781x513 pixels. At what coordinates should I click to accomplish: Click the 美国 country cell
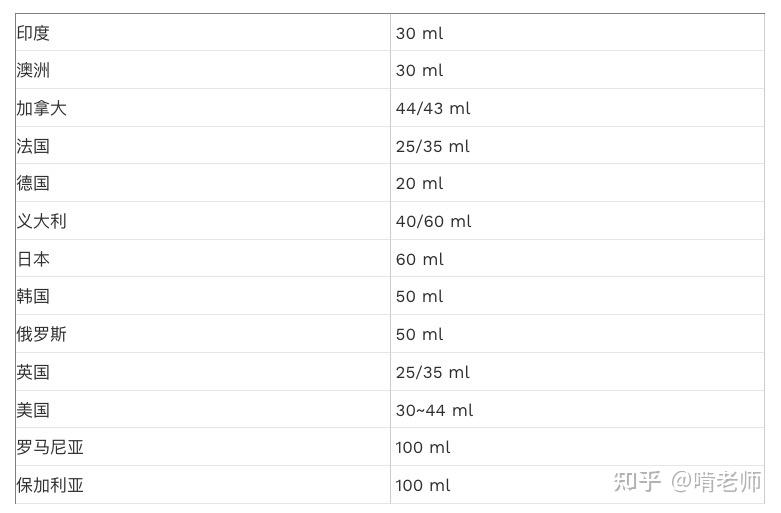[x=33, y=410]
